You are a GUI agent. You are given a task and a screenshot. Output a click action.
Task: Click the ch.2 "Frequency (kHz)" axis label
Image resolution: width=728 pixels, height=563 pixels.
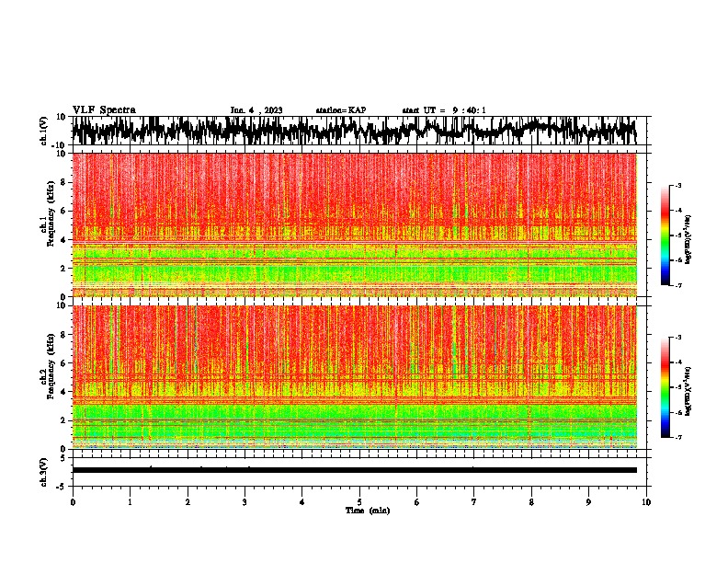[51, 366]
